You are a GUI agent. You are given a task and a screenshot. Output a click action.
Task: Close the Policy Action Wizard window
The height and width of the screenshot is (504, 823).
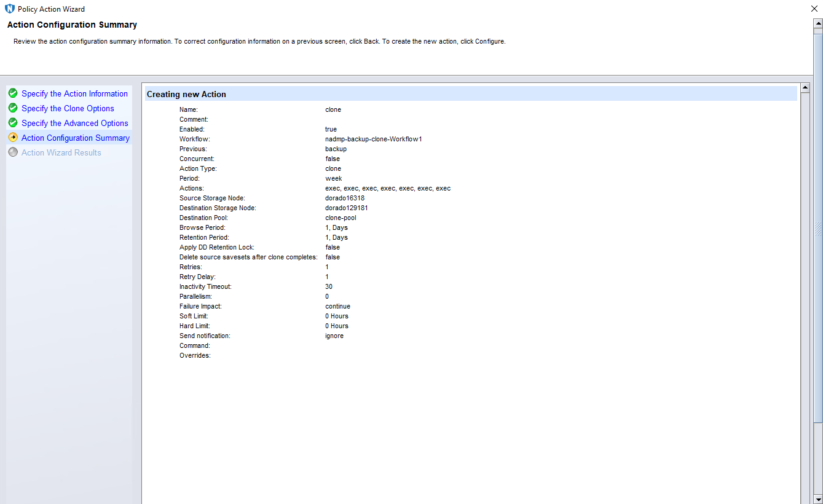814,9
